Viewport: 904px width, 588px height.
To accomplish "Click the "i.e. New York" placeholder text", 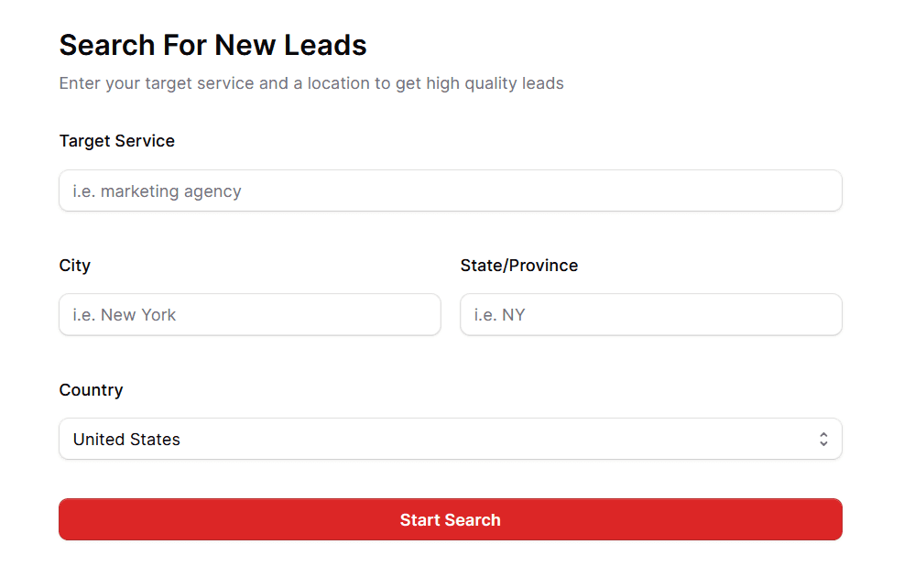I will click(125, 315).
